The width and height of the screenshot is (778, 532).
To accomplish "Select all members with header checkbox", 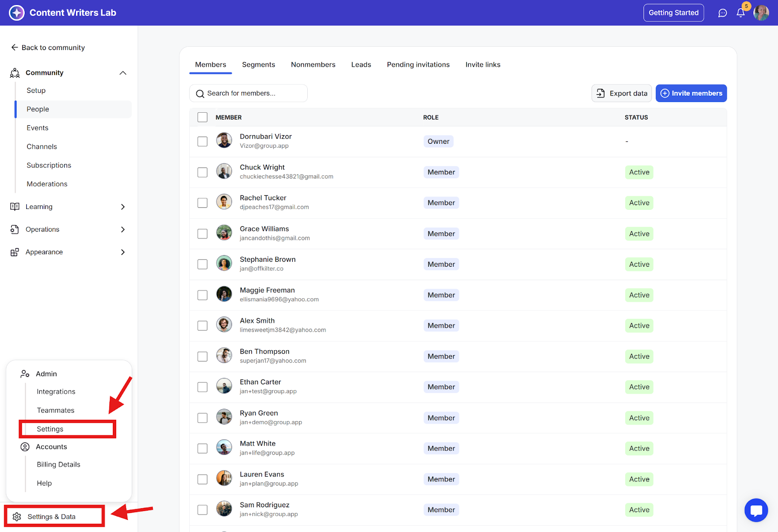I will (x=202, y=117).
